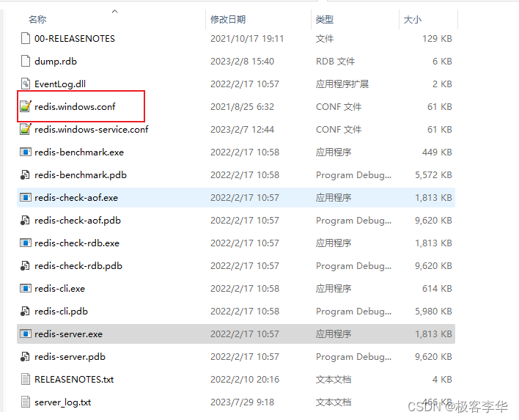The image size is (519, 420).
Task: Select the file name redis-check-aof.pdb
Action: point(78,221)
